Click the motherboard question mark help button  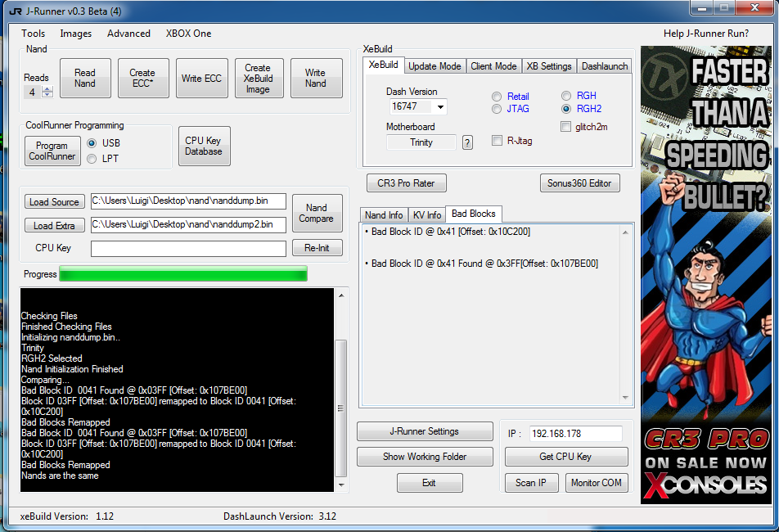[467, 142]
